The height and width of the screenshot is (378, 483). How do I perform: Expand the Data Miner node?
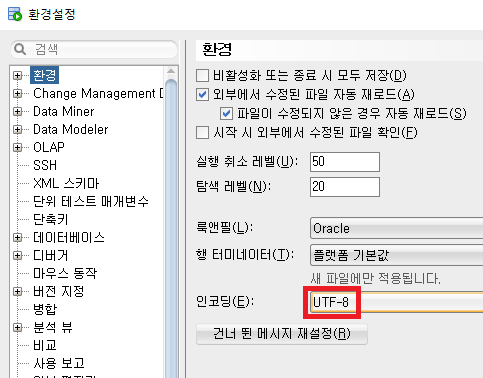tap(18, 112)
